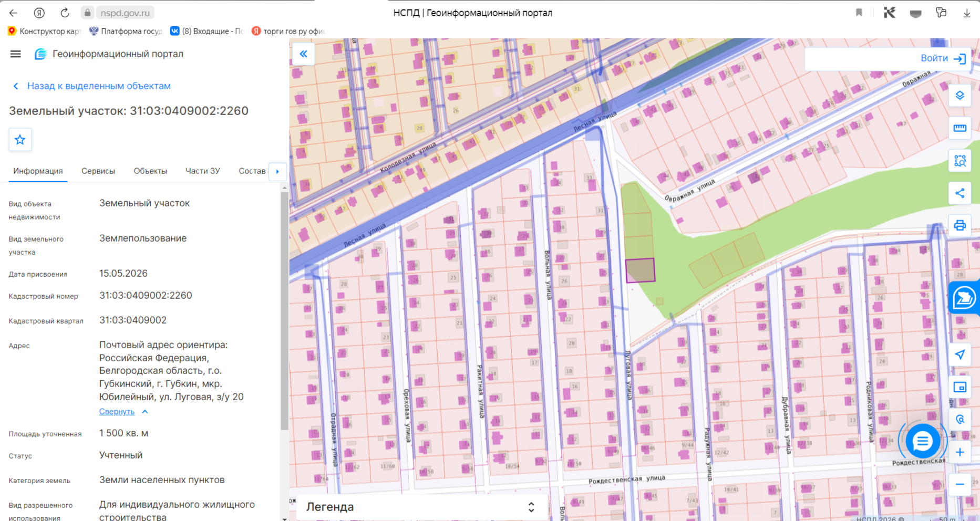Collapse the left info panel
This screenshot has height=521, width=980.
pos(303,54)
